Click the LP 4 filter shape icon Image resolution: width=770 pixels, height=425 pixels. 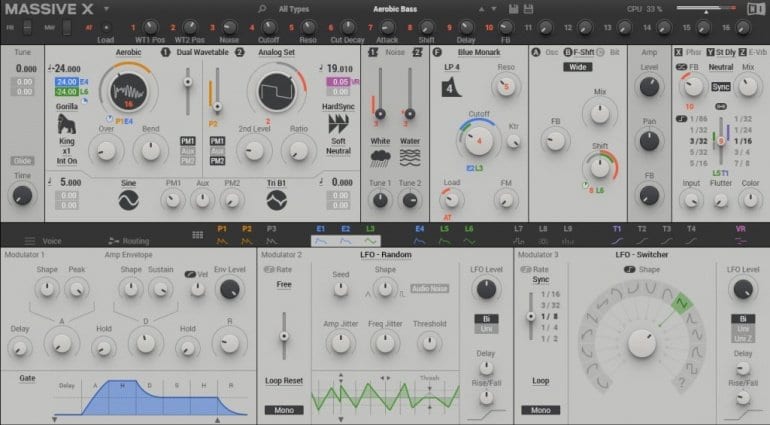[x=451, y=86]
